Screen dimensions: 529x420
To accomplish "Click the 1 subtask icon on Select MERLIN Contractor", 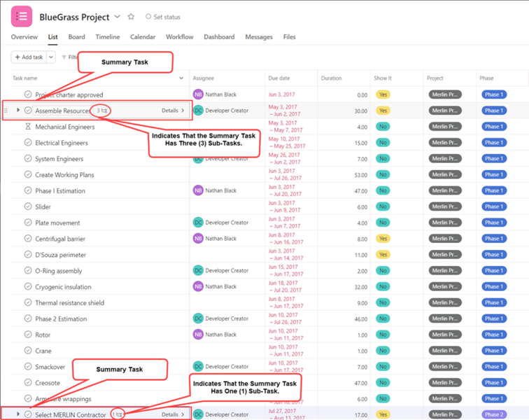I will (x=118, y=414).
